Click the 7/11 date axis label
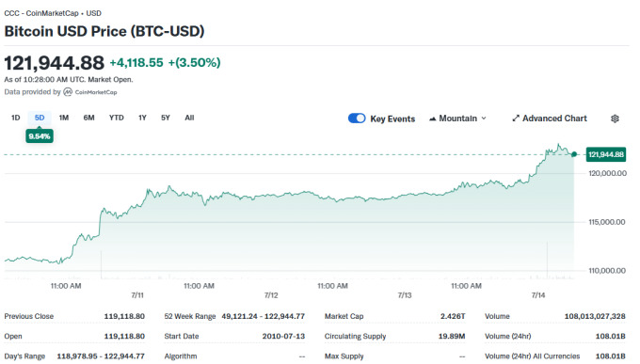Screen dimensions: 640x364 pos(137,295)
